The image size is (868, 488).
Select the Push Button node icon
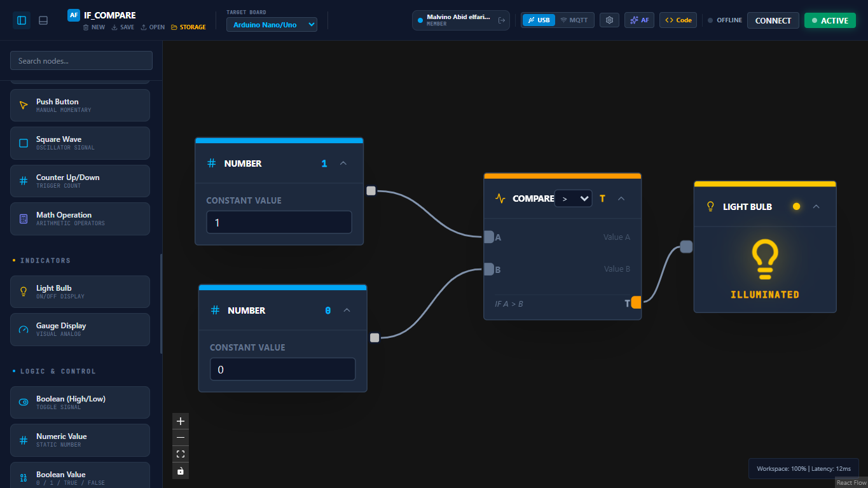click(x=24, y=105)
